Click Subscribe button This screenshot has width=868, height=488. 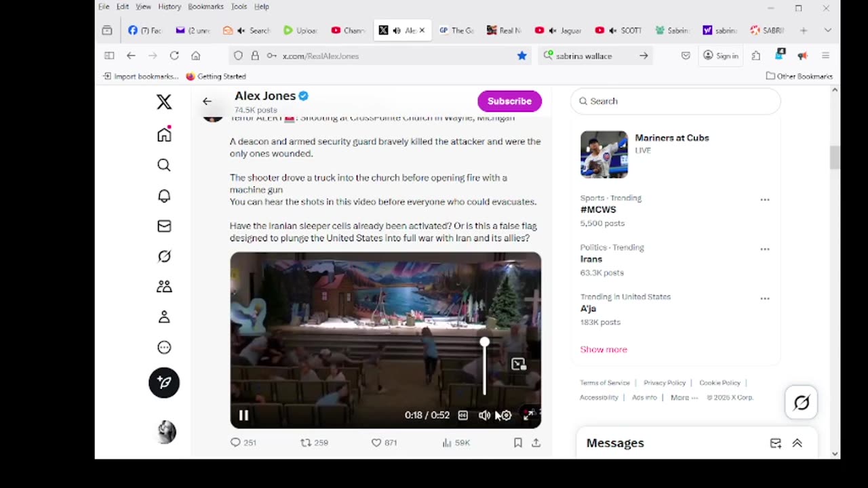point(509,101)
